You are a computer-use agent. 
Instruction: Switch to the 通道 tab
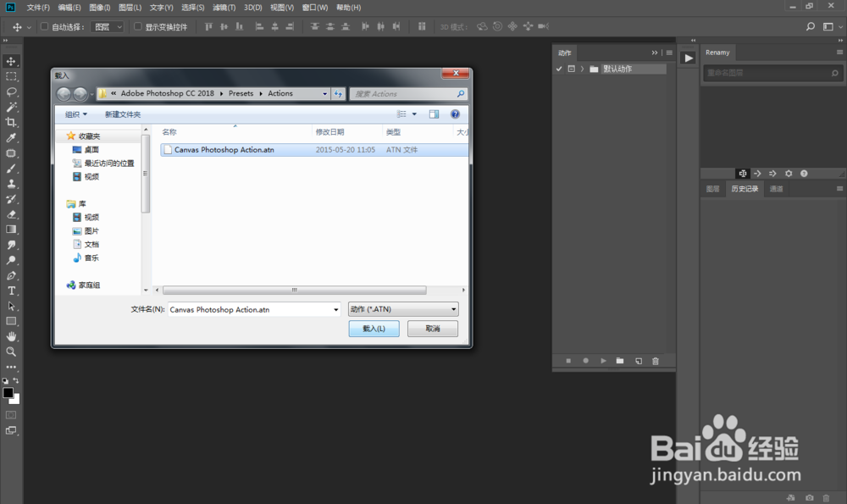(776, 189)
